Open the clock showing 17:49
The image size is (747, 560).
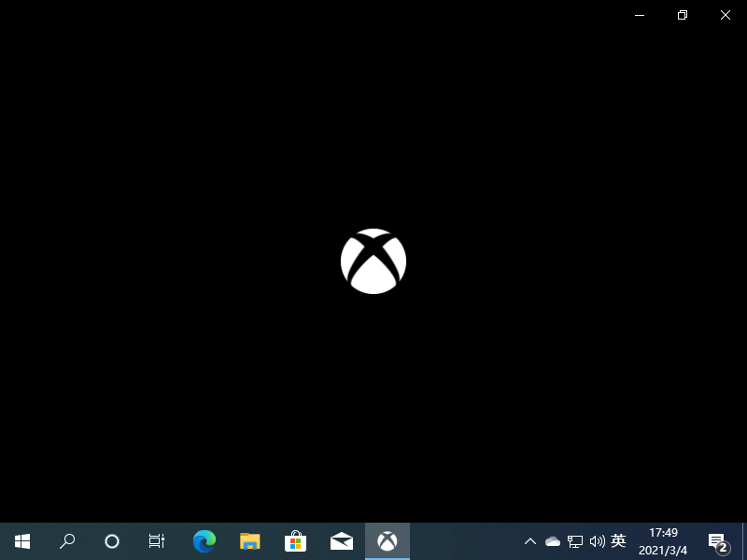click(663, 541)
